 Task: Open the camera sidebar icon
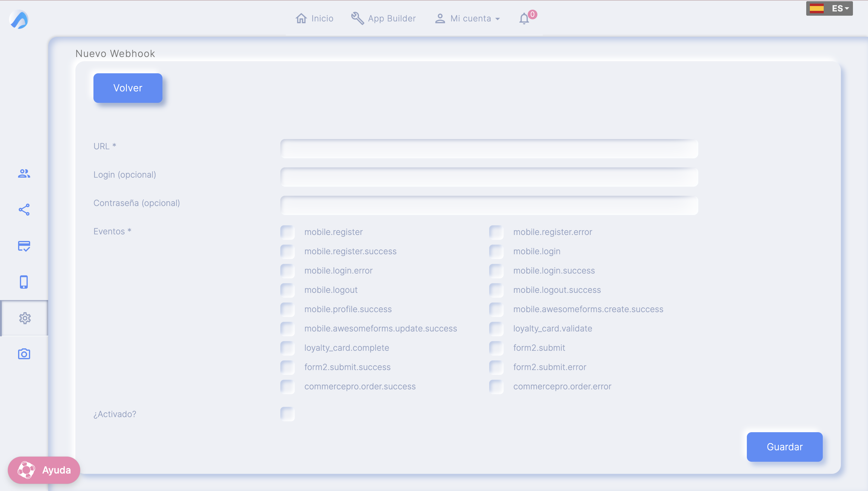click(24, 354)
